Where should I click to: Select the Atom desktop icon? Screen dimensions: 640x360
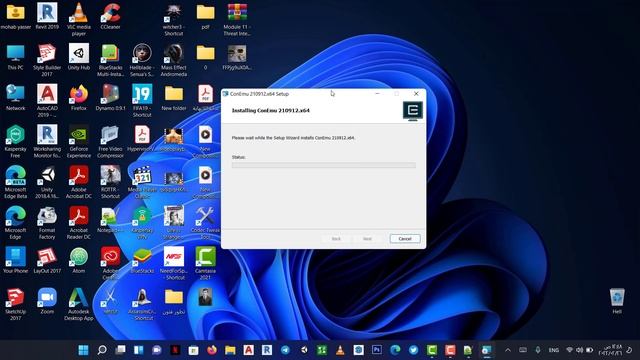pos(79,260)
